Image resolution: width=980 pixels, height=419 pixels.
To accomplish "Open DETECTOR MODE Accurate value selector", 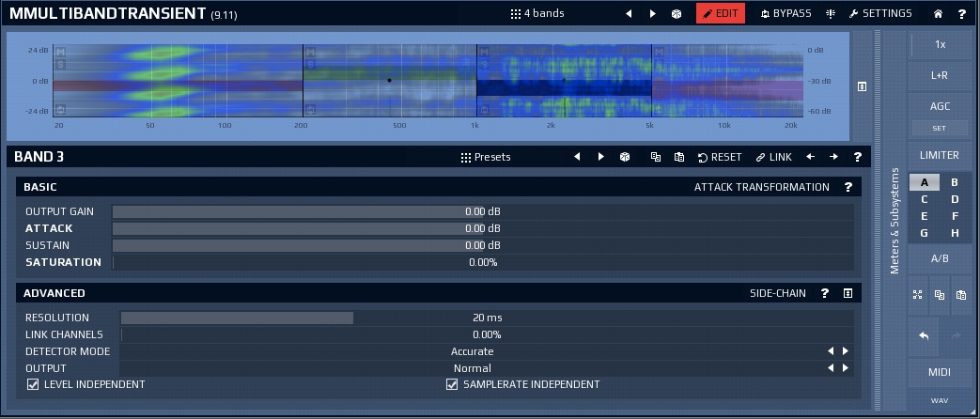I will tap(472, 351).
